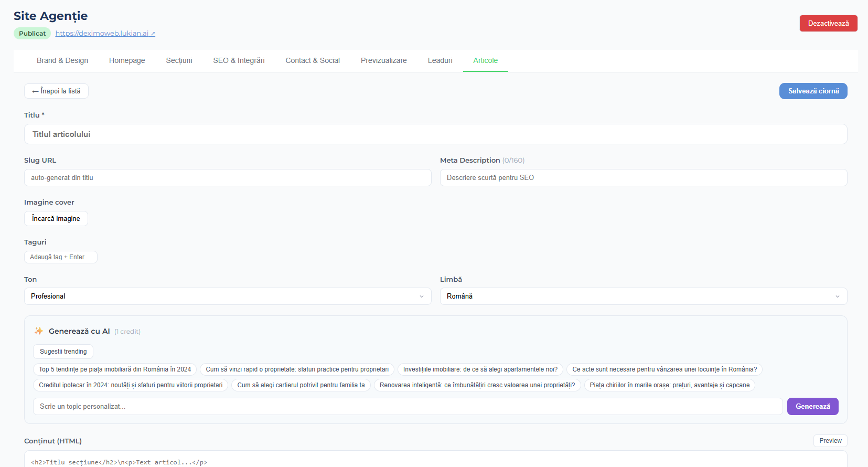Screen dimensions: 868x467
Task: Open the SEO & Integrări tab
Action: (239, 61)
